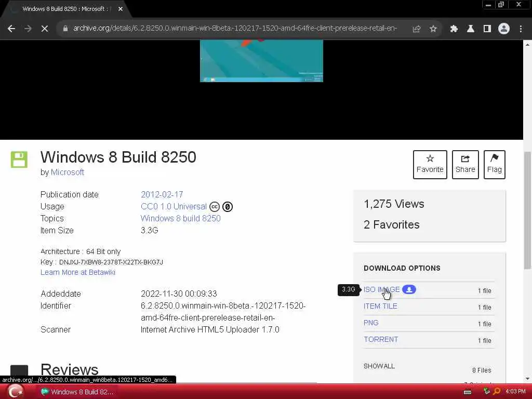
Task: Bookmark this page with the star icon
Action: click(433, 29)
